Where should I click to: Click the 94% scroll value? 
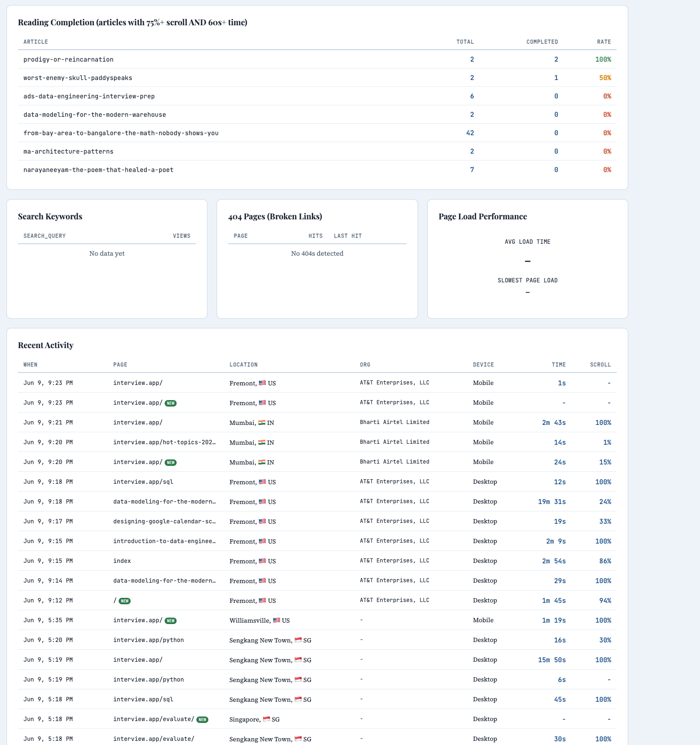pos(605,601)
